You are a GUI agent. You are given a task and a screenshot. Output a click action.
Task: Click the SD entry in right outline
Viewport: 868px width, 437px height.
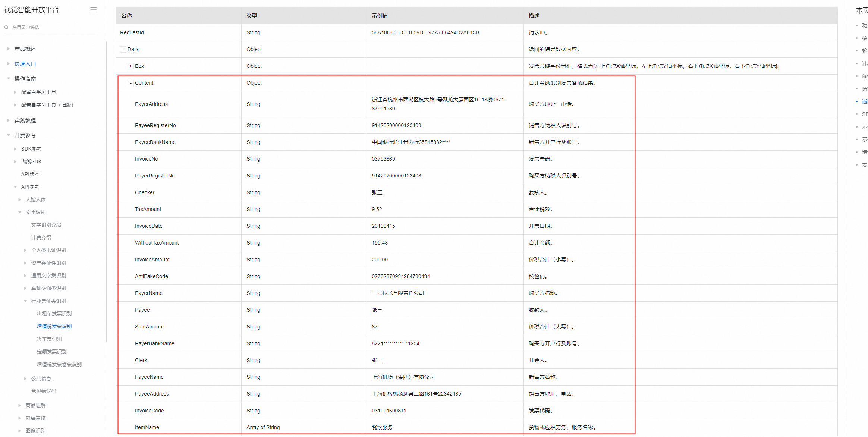pyautogui.click(x=865, y=114)
